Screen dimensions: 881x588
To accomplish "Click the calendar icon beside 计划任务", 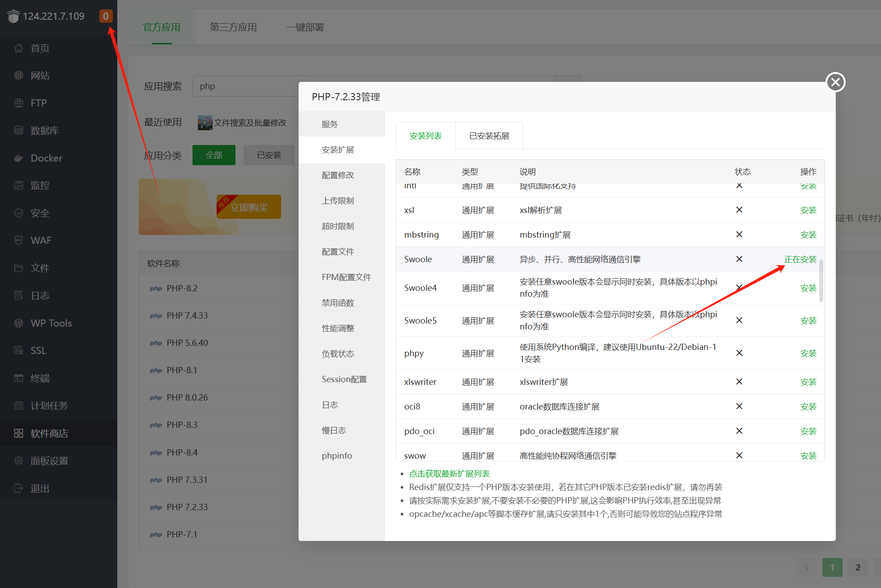I will (x=18, y=405).
